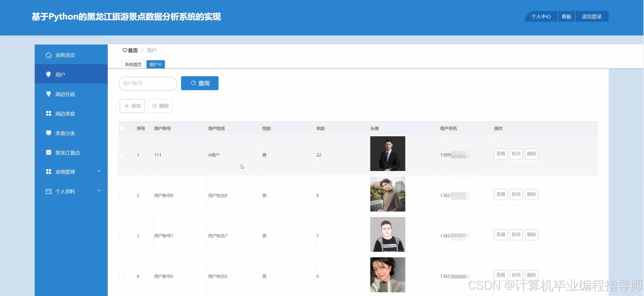Screen dimensions: 644x296
Task: Click the avatar thumbnail of 用户姓名8
Action: [x=388, y=194]
